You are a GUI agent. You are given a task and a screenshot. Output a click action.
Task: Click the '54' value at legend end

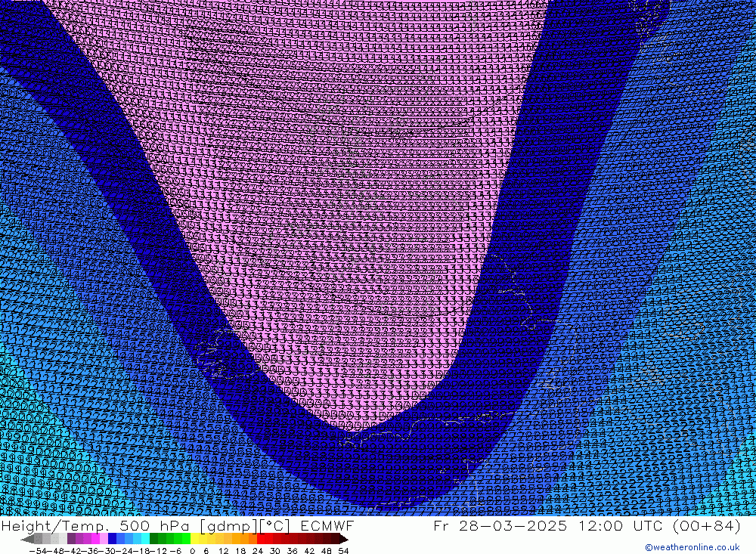click(343, 551)
